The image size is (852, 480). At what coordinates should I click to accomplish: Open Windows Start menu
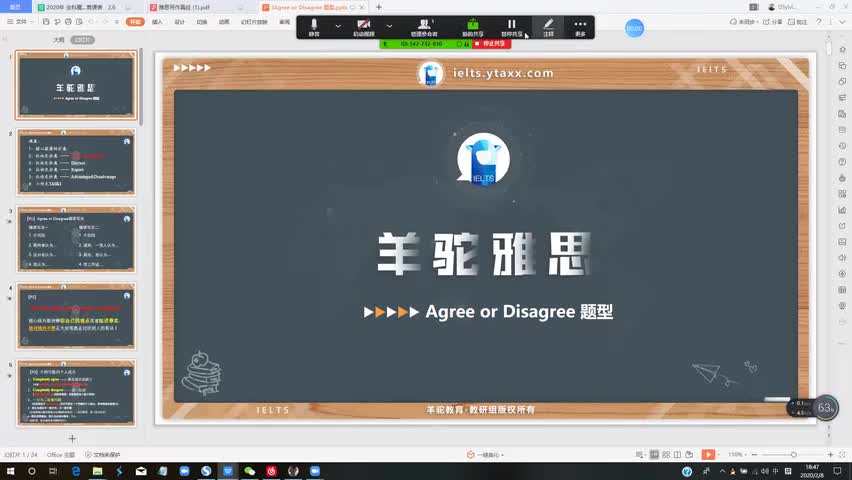click(x=10, y=471)
